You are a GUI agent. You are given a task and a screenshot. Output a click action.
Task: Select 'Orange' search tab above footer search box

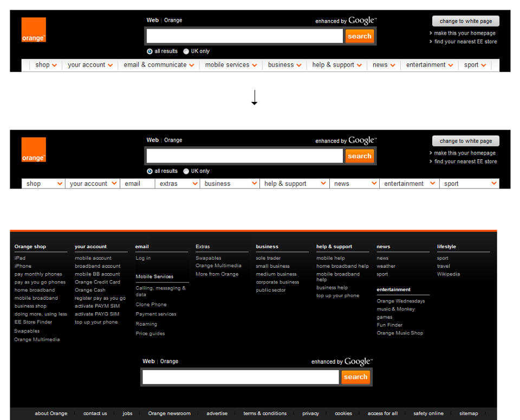169,361
